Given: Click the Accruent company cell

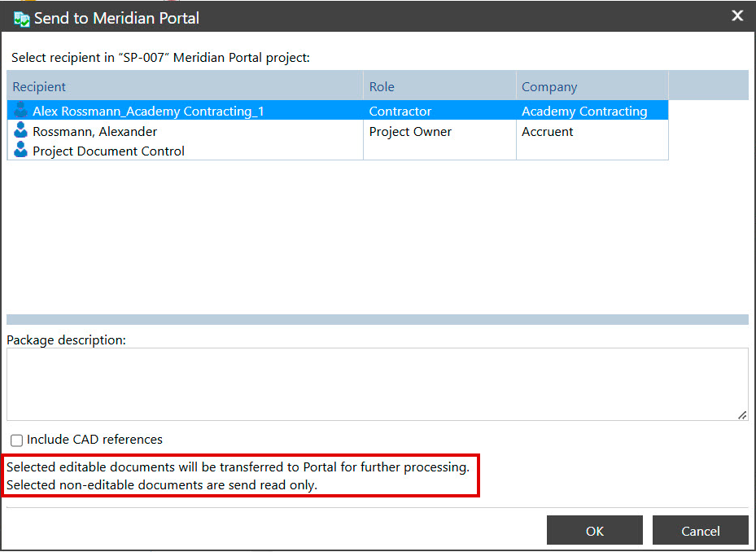Looking at the screenshot, I should click(x=547, y=131).
